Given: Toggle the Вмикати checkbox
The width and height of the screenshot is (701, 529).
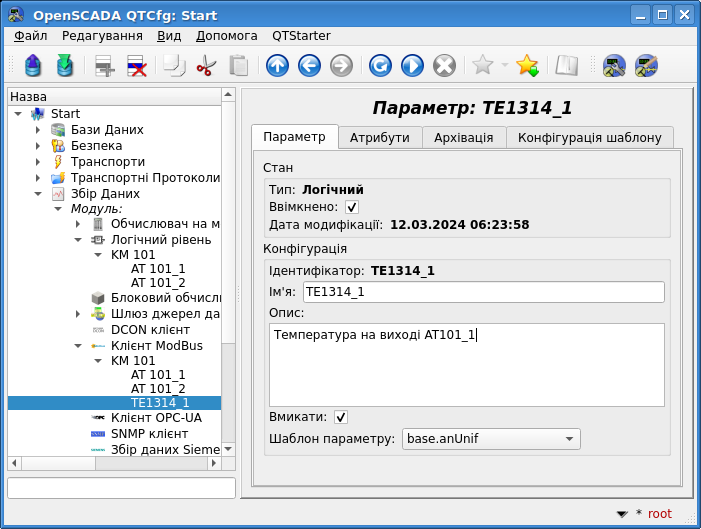Looking at the screenshot, I should 341,417.
